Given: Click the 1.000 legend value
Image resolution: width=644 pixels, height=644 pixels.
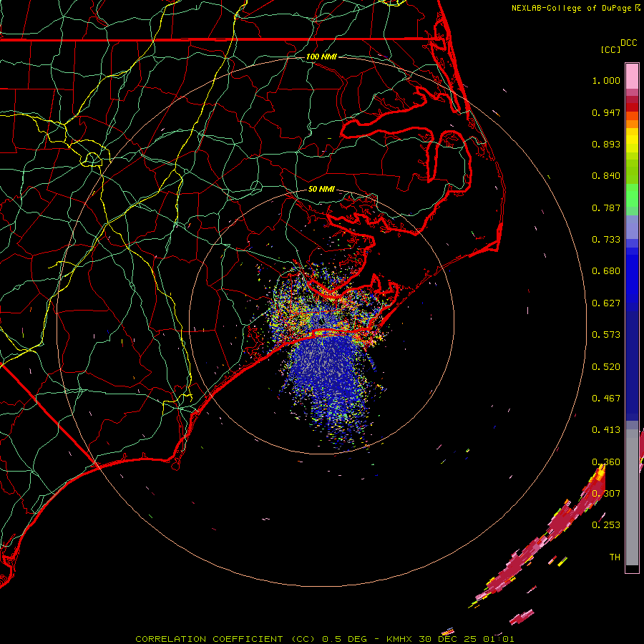Looking at the screenshot, I should 606,80.
